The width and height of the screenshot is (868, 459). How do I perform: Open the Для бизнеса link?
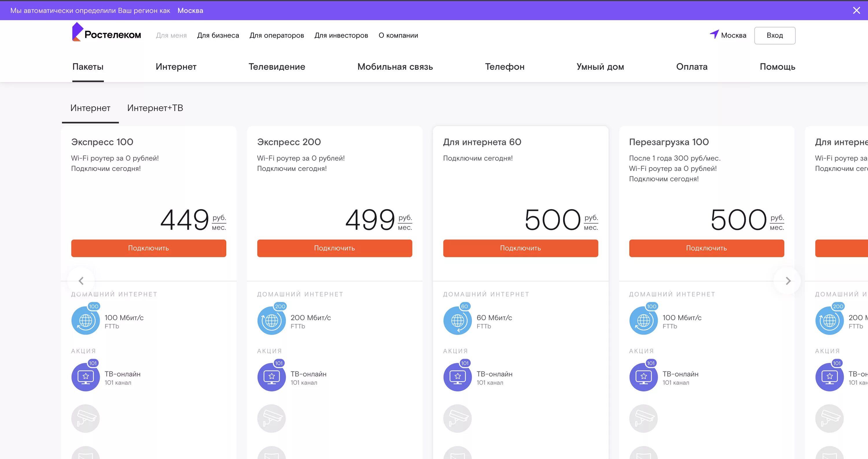tap(218, 35)
